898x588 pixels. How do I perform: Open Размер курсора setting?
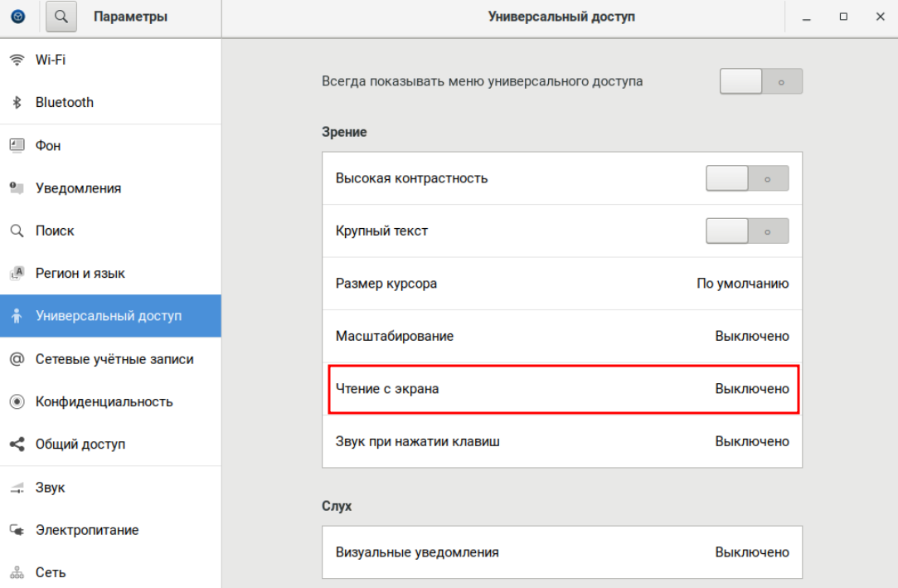click(x=561, y=284)
